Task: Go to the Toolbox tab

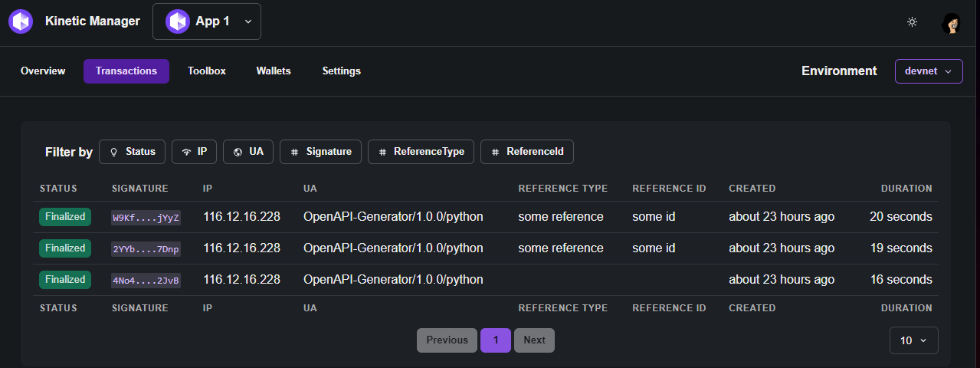Action: [x=207, y=71]
